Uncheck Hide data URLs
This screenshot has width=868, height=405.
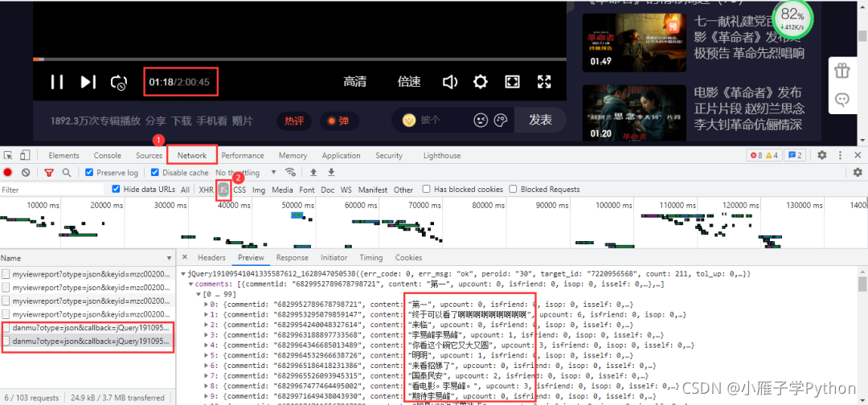[116, 189]
